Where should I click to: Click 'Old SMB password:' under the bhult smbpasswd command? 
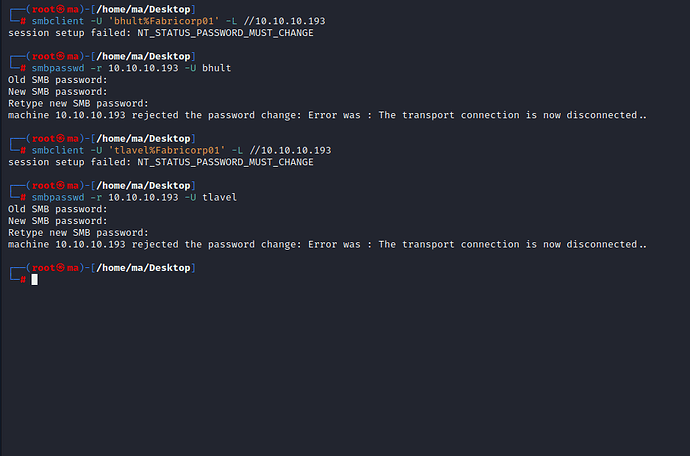[57, 80]
